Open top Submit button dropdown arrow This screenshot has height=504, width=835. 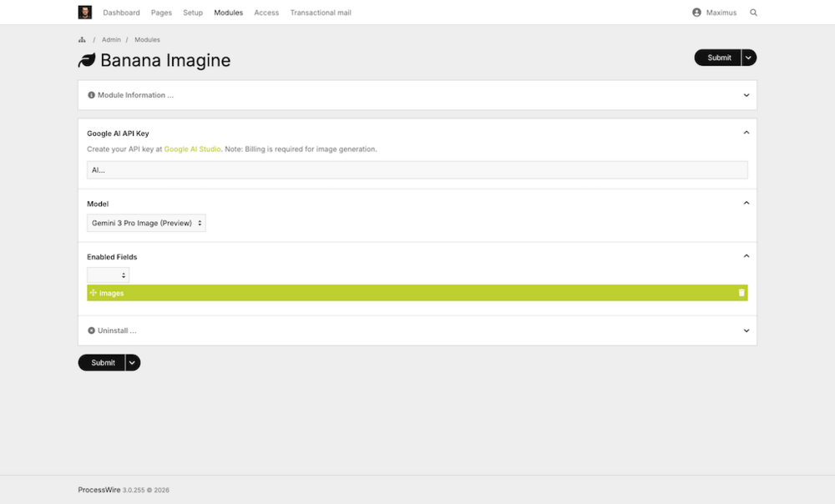coord(749,58)
